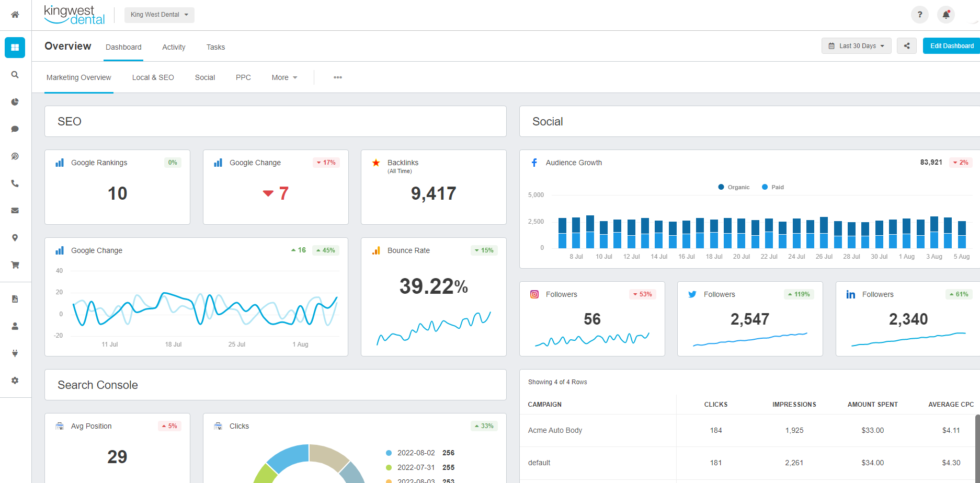Viewport: 980px width, 483px height.
Task: Toggle the 2022-08-02 clicks legend entry
Action: tap(415, 453)
